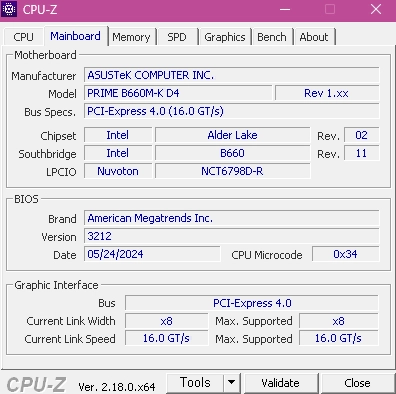Click the Intel chipset vendor value

pyautogui.click(x=118, y=135)
